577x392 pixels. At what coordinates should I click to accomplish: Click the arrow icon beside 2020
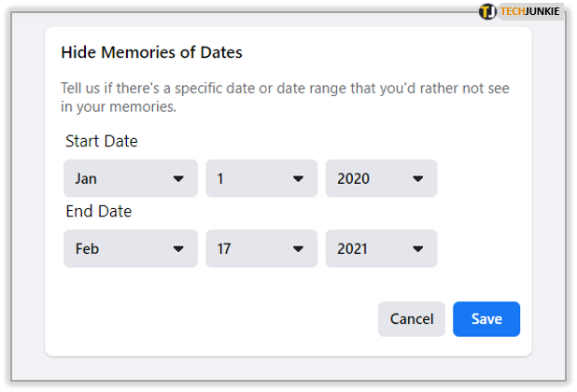pos(417,179)
